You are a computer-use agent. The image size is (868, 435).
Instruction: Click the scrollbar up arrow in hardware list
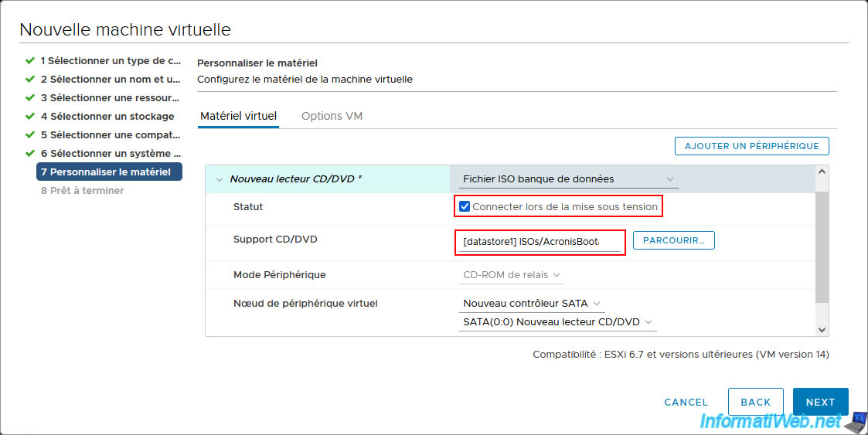pyautogui.click(x=822, y=172)
